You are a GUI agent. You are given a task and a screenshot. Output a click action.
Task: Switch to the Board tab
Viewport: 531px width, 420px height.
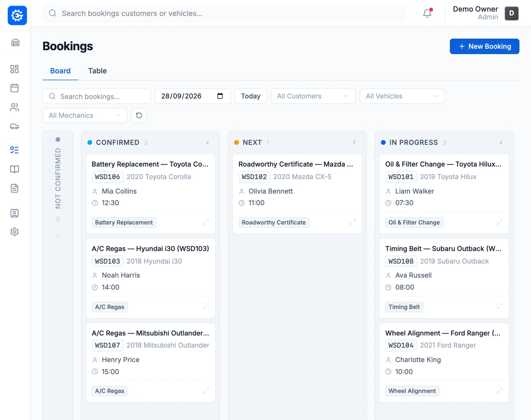point(60,71)
